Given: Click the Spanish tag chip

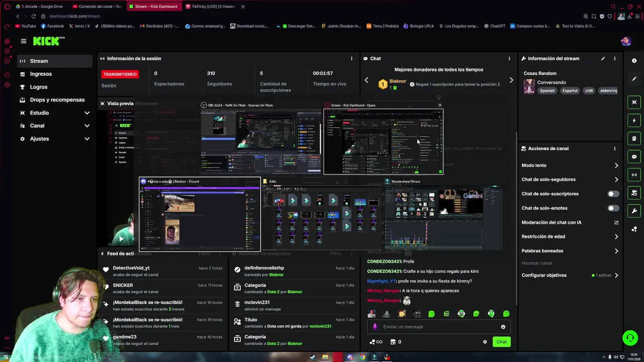Looking at the screenshot, I should tap(547, 91).
